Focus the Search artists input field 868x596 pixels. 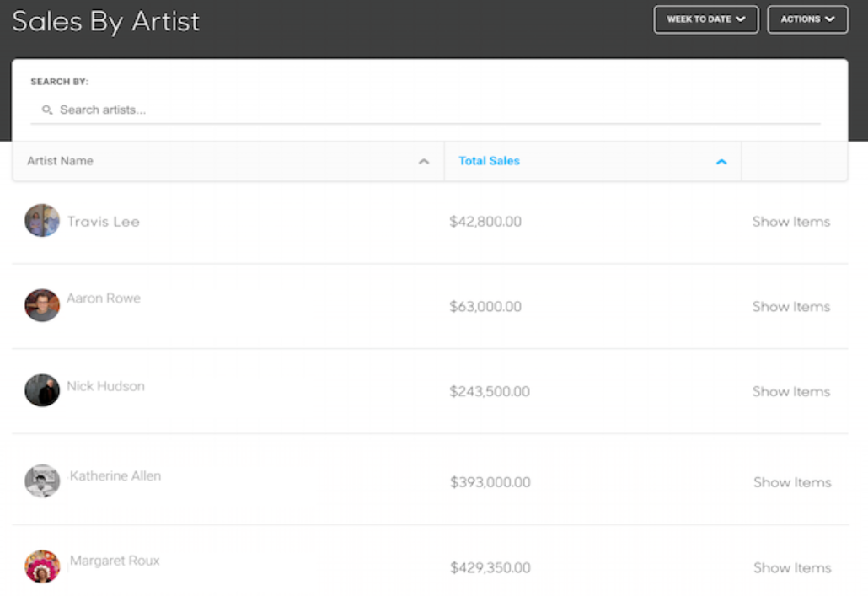tap(421, 110)
